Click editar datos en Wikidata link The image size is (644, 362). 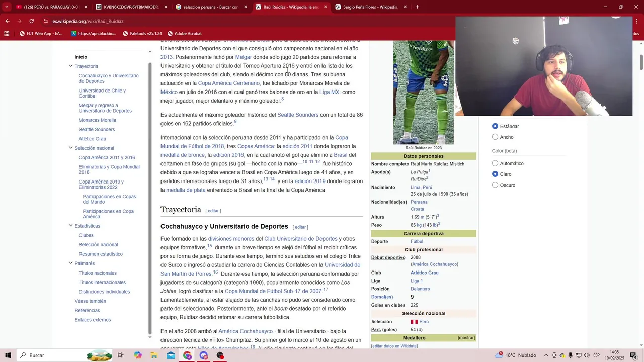coord(394,346)
